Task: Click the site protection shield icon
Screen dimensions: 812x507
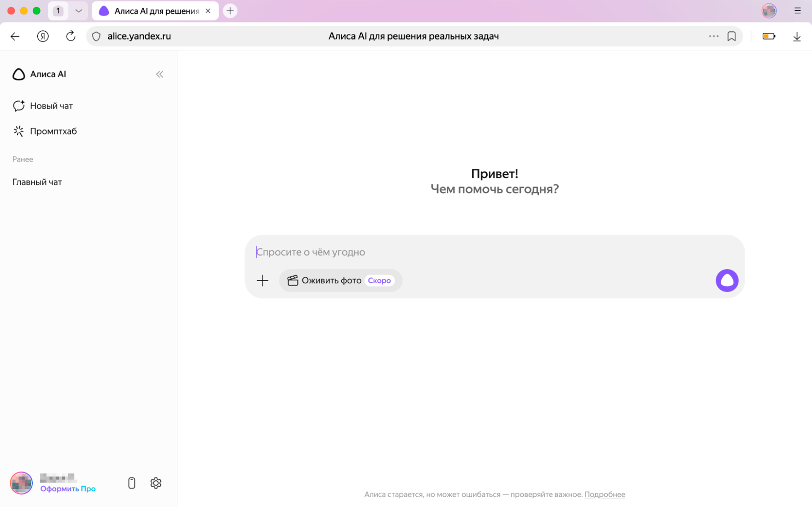Action: (x=96, y=36)
